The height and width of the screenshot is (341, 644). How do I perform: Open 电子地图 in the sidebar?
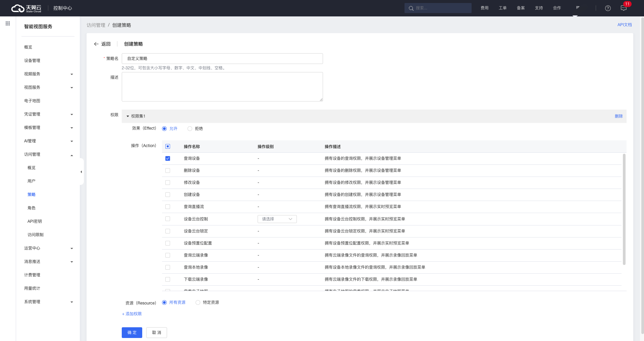[x=32, y=101]
